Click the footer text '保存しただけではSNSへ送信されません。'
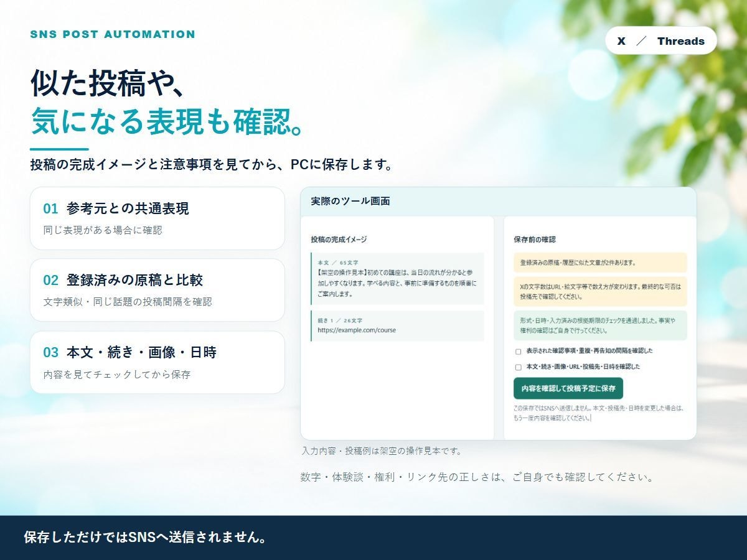This screenshot has width=747, height=560. 146,538
